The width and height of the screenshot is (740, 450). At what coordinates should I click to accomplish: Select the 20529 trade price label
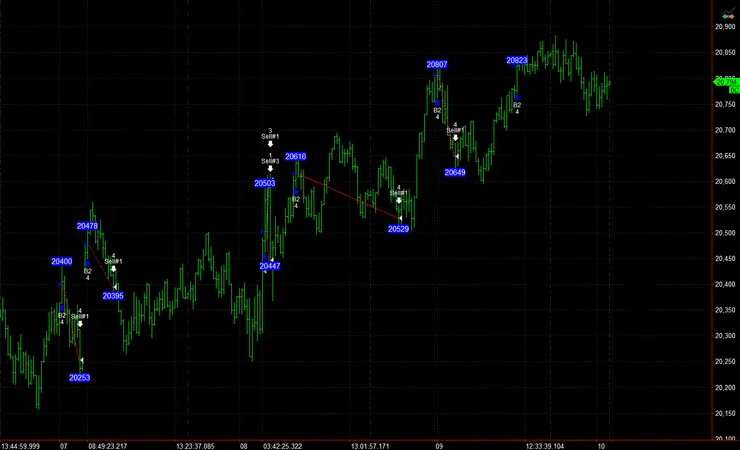pyautogui.click(x=398, y=229)
